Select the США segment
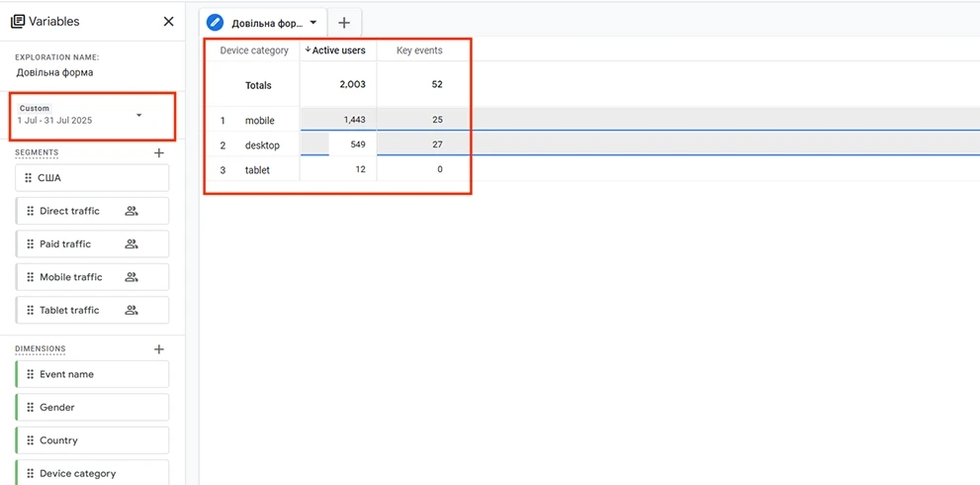This screenshot has height=485, width=980. click(93, 178)
